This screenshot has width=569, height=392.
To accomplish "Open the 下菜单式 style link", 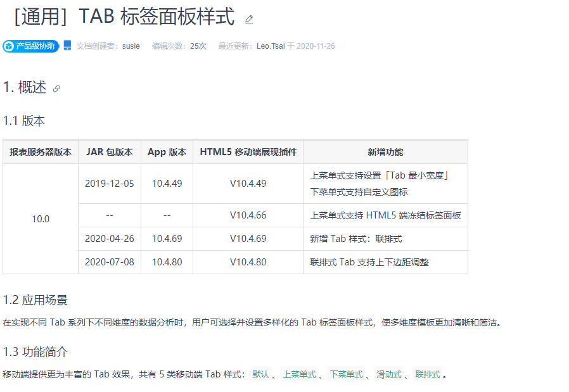I will coord(346,374).
